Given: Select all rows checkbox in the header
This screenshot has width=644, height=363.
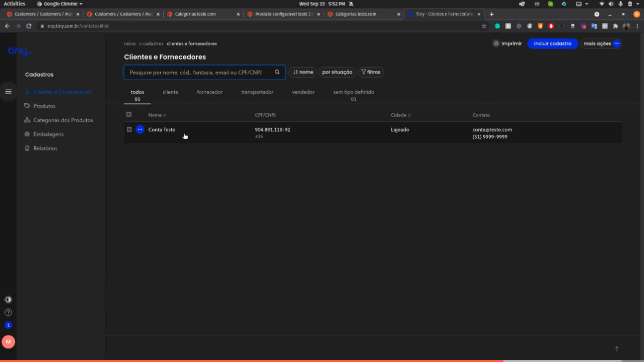Looking at the screenshot, I should 129,115.
